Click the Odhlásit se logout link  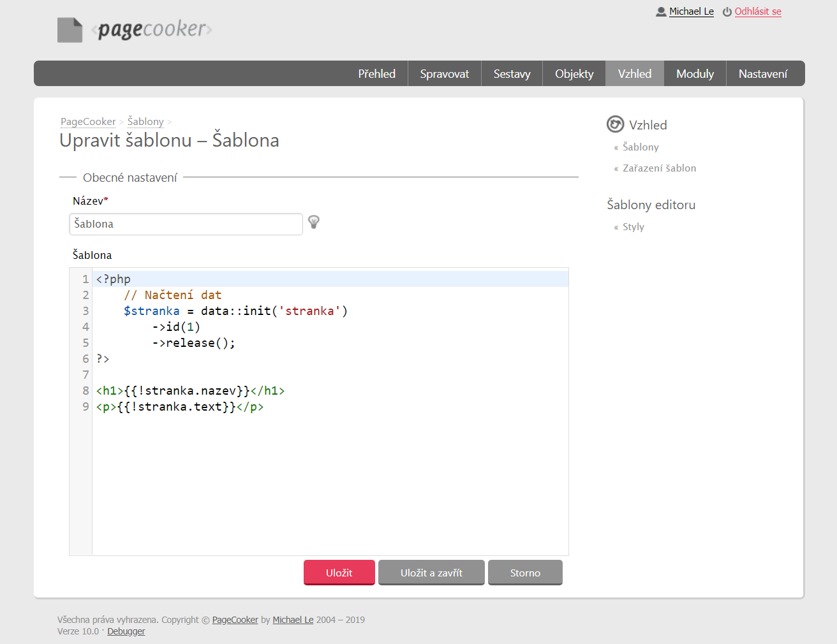758,11
